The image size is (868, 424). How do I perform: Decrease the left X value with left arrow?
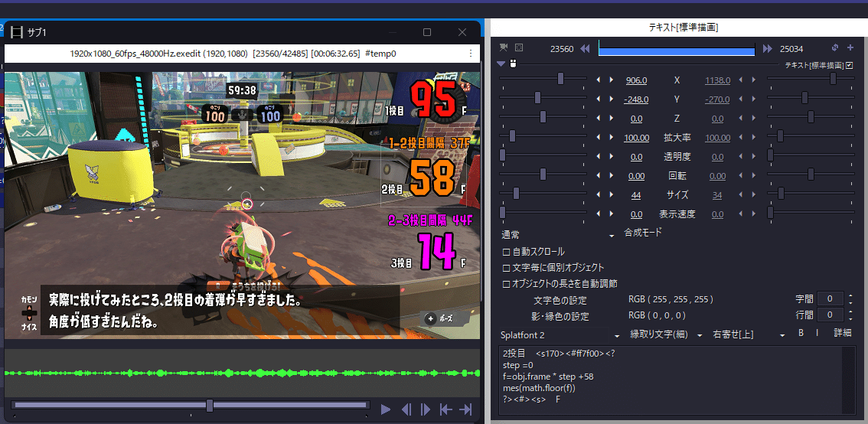coord(599,80)
